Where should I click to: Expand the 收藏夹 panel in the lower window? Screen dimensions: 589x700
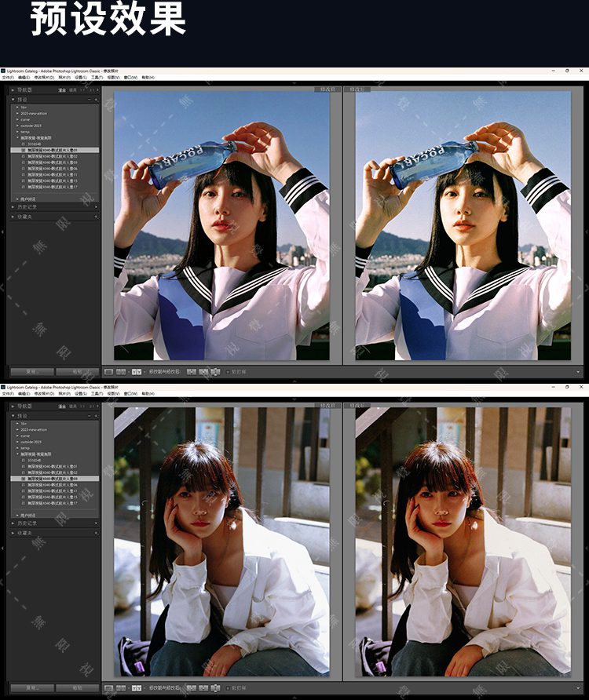coord(24,533)
